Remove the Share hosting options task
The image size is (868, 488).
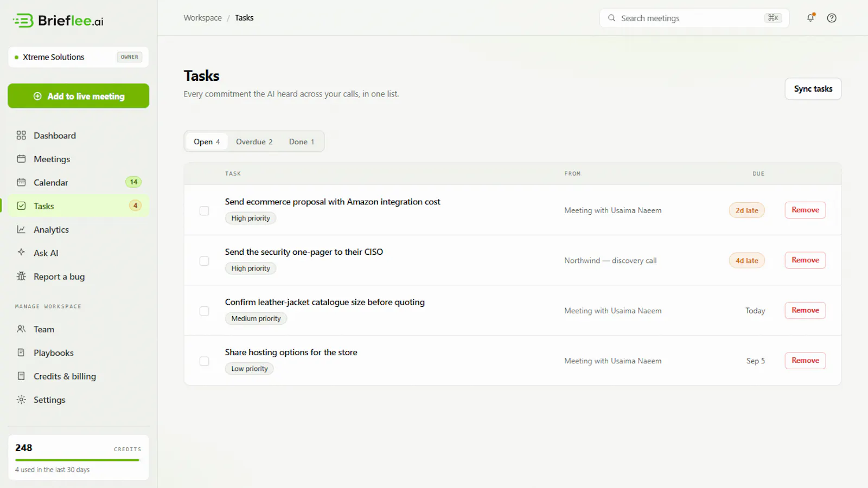(x=805, y=361)
